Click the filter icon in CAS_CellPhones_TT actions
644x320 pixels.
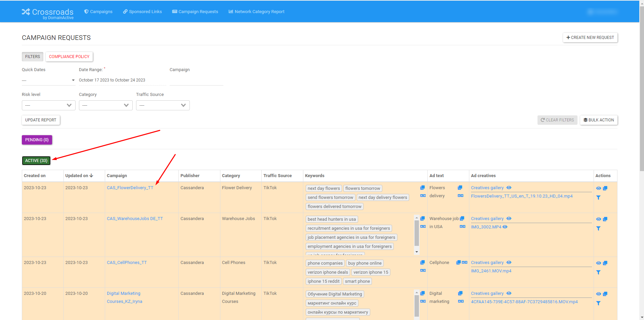pyautogui.click(x=598, y=272)
